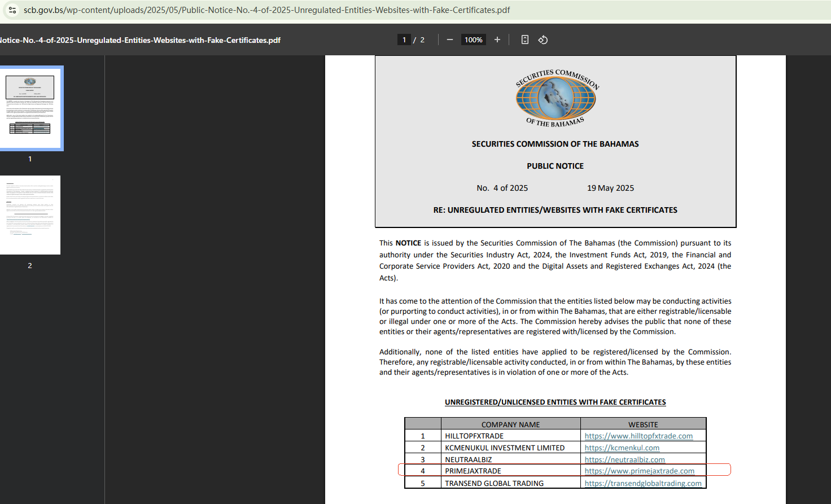Click row number 2 in the table
The height and width of the screenshot is (504, 831).
point(423,448)
